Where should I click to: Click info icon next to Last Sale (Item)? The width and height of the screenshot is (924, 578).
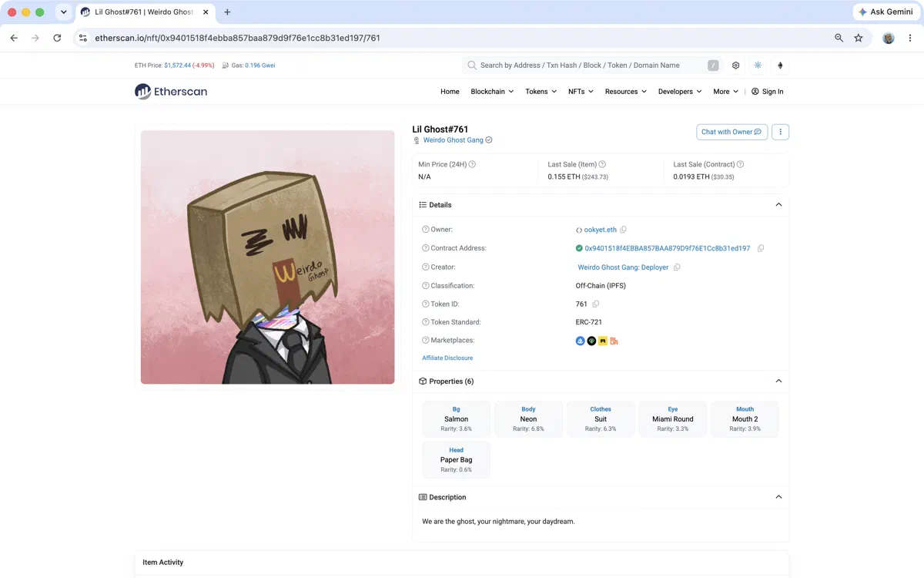(602, 164)
